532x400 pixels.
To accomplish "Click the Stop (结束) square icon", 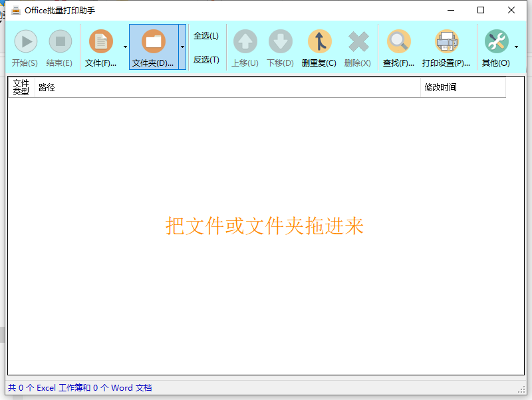I will [x=61, y=41].
